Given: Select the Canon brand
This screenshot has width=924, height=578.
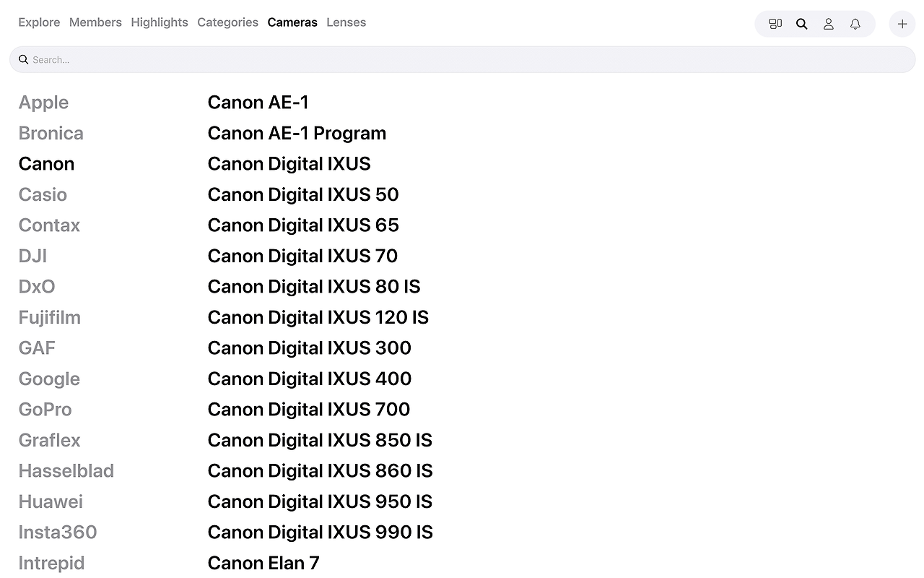Looking at the screenshot, I should pos(46,164).
